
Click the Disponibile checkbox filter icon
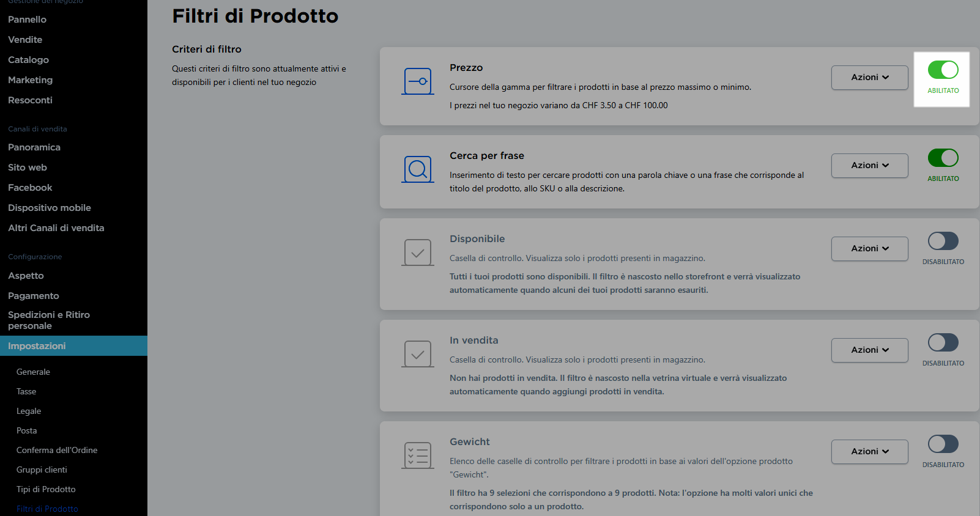418,252
